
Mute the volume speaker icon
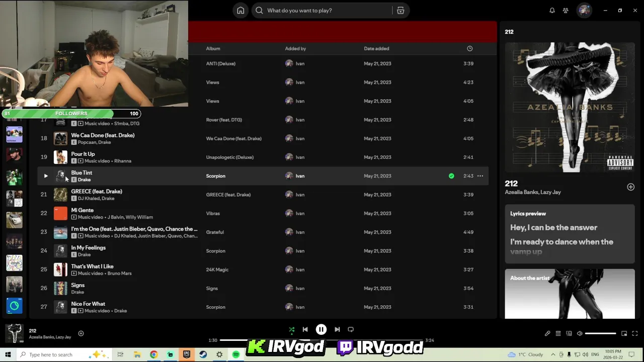click(x=580, y=333)
